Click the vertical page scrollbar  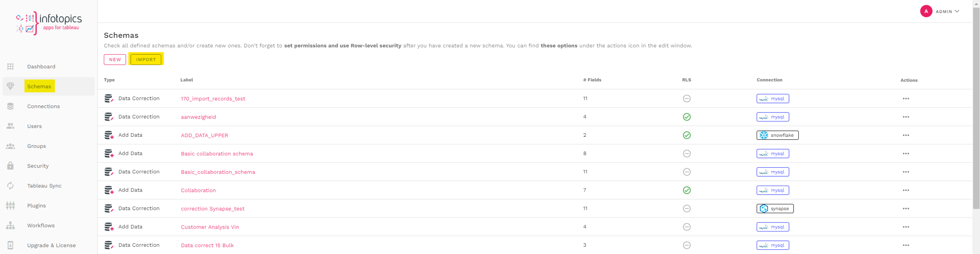click(x=976, y=106)
